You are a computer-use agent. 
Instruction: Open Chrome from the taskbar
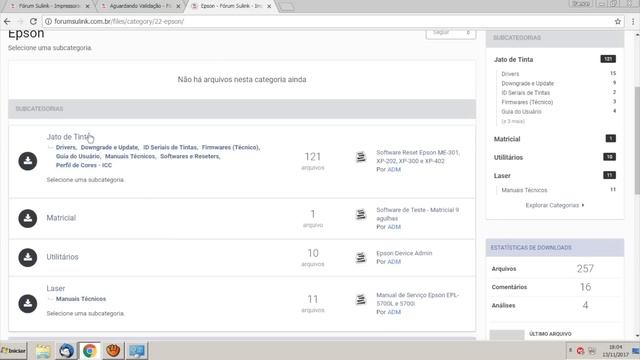point(90,351)
